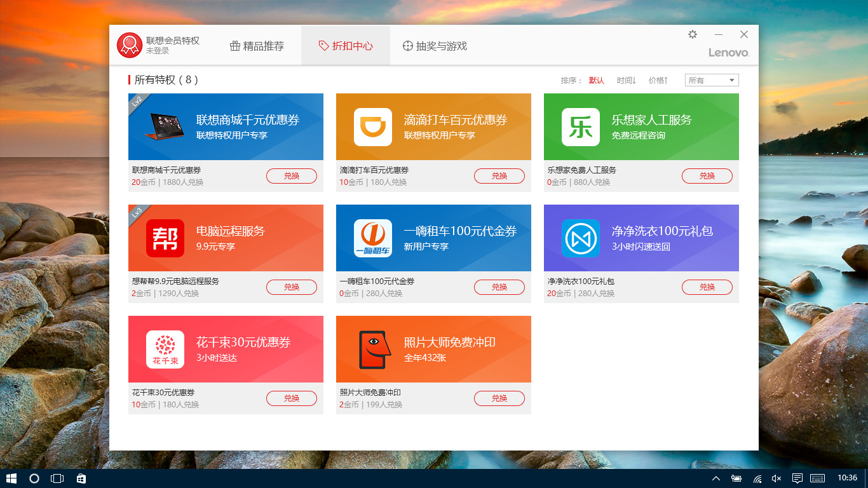Sort privileges by 默认 default order

[596, 81]
